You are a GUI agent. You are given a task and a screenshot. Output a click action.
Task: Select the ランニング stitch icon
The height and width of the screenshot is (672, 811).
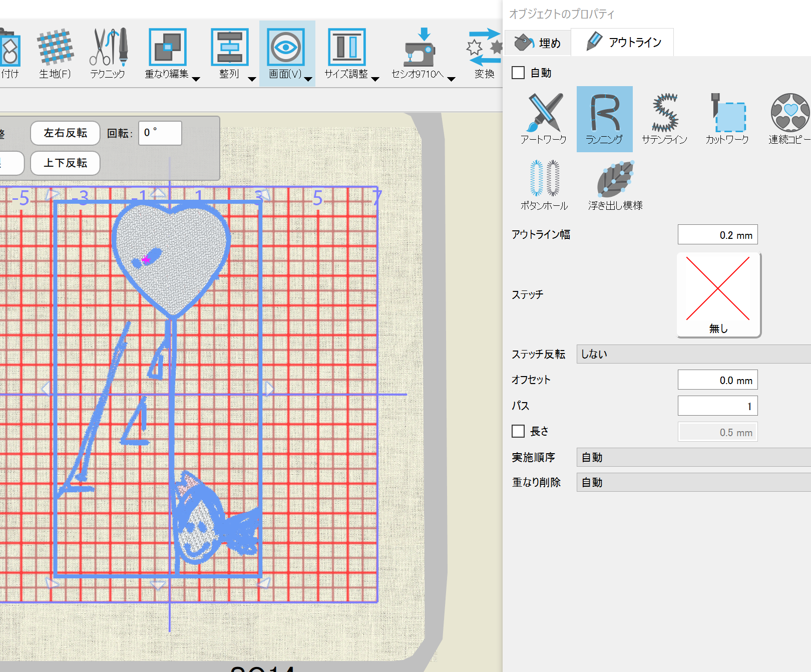click(604, 119)
